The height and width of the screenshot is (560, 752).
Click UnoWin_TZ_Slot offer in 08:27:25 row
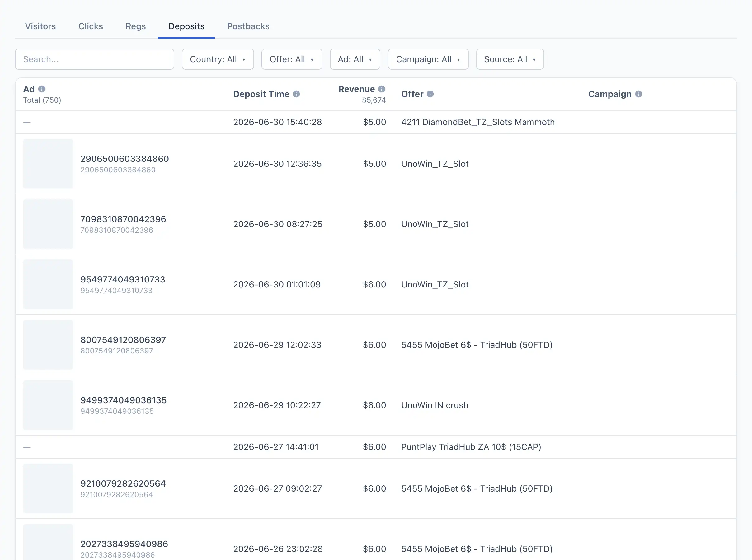coord(435,224)
